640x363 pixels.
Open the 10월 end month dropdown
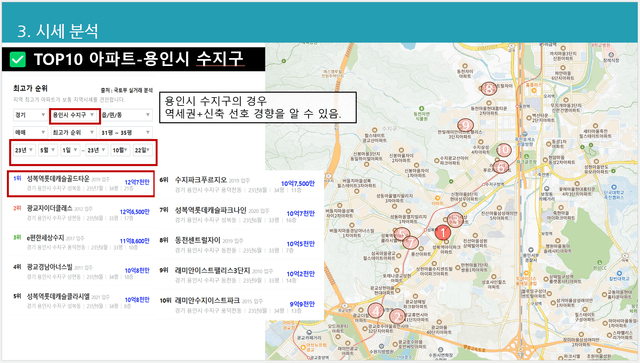[120, 150]
